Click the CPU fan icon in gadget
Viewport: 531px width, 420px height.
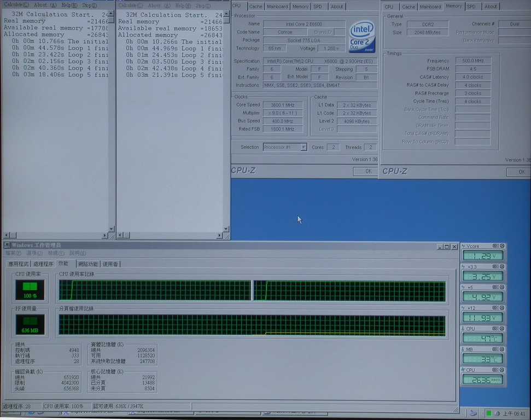tap(463, 370)
